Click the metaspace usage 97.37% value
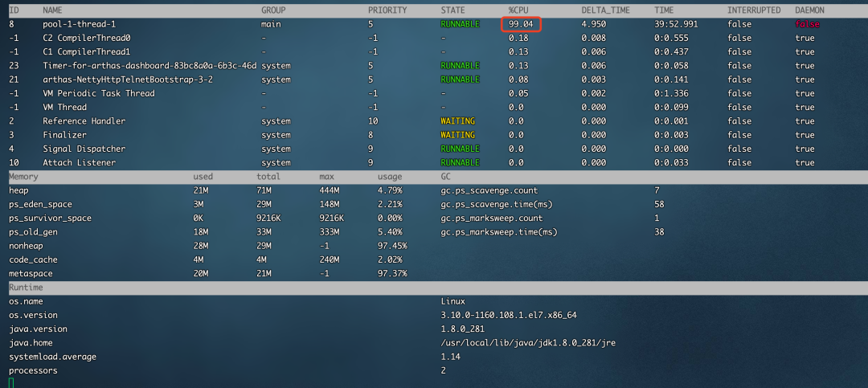The height and width of the screenshot is (388, 868). click(392, 273)
